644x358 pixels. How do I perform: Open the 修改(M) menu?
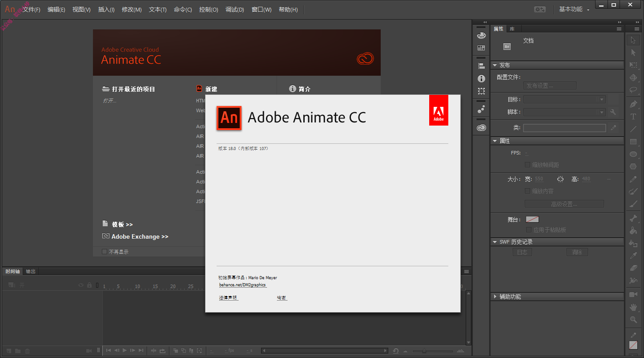pyautogui.click(x=132, y=9)
